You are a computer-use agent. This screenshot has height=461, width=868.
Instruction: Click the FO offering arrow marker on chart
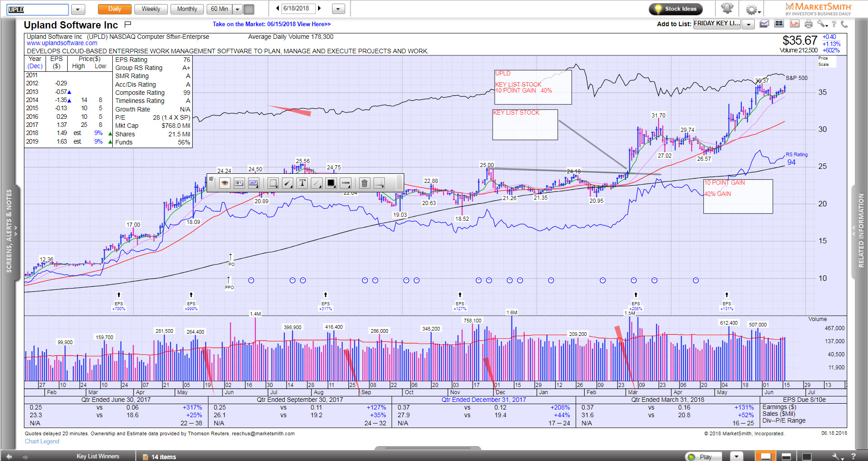(x=231, y=260)
